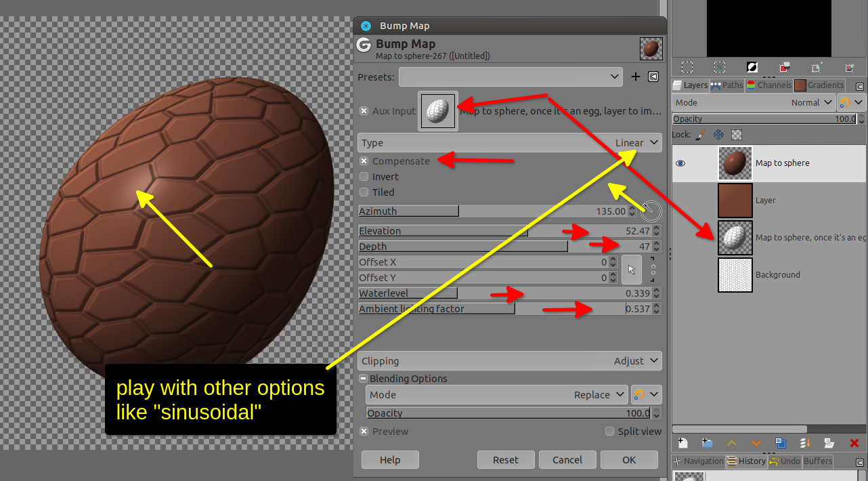Viewport: 868px width, 481px height.
Task: Disable the Compensate checkbox
Action: [x=364, y=161]
